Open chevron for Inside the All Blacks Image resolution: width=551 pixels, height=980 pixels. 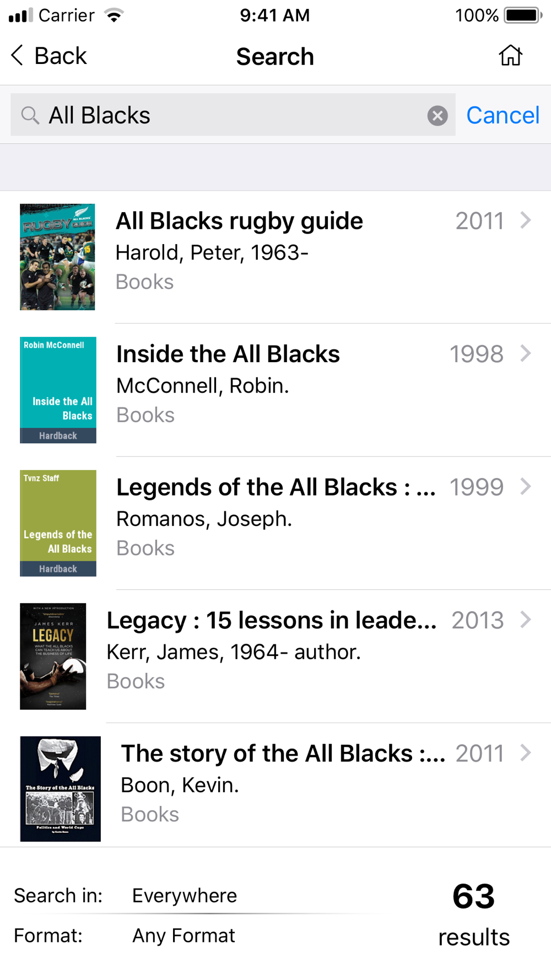pos(526,353)
